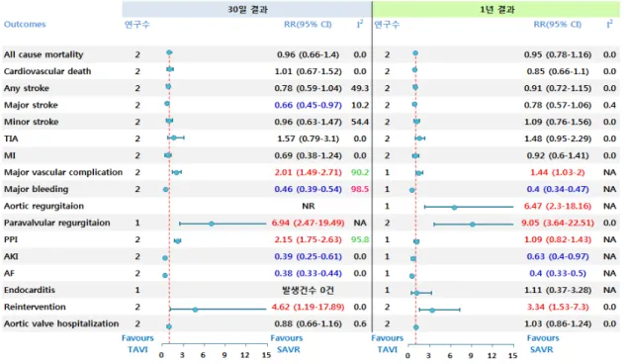Click the 'MI' outcome label

pos(10,155)
